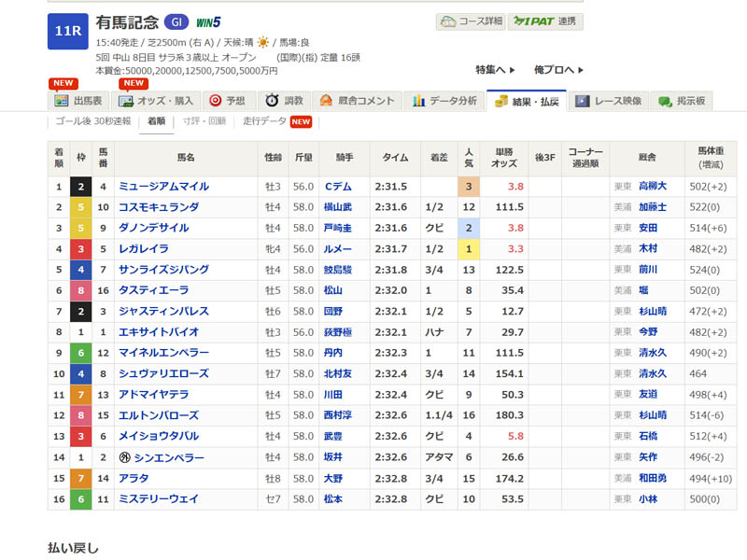The width and height of the screenshot is (747, 560).
Task: Click the コース詳細 course details button
Action: 471,21
